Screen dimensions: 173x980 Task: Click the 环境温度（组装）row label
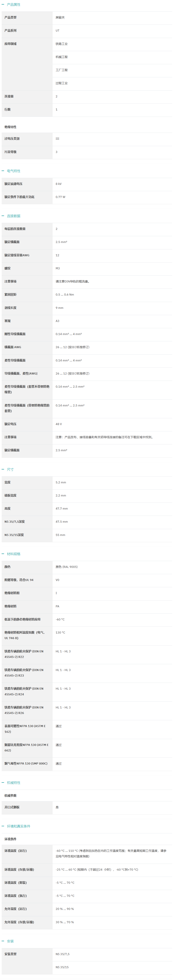point(16,882)
